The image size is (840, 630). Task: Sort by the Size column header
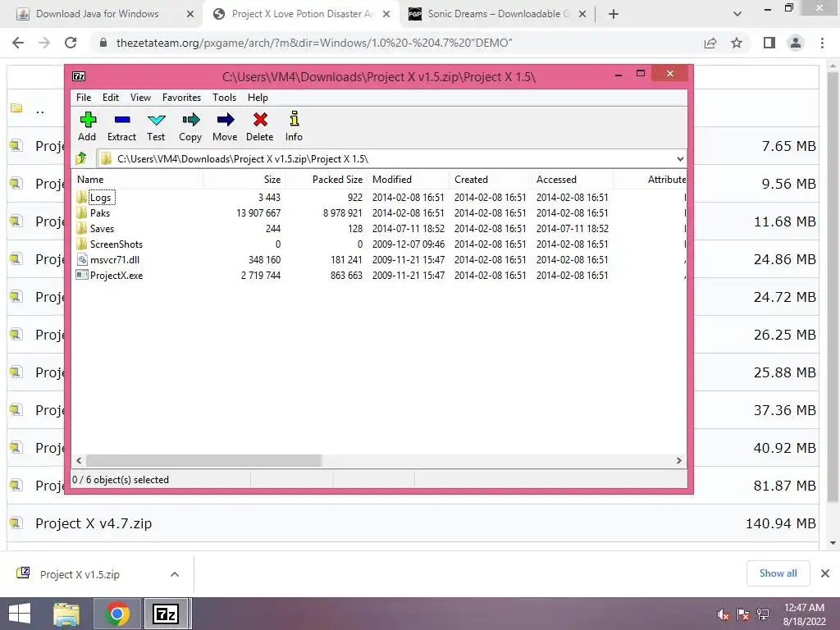(x=244, y=180)
